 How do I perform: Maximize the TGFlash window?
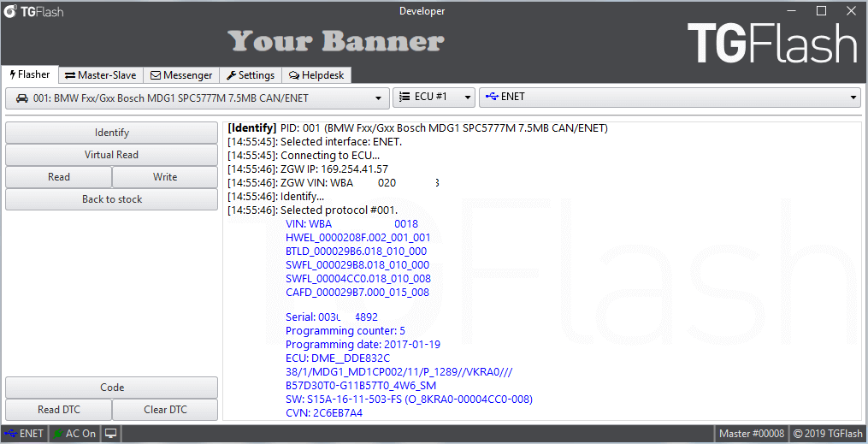[x=822, y=11]
